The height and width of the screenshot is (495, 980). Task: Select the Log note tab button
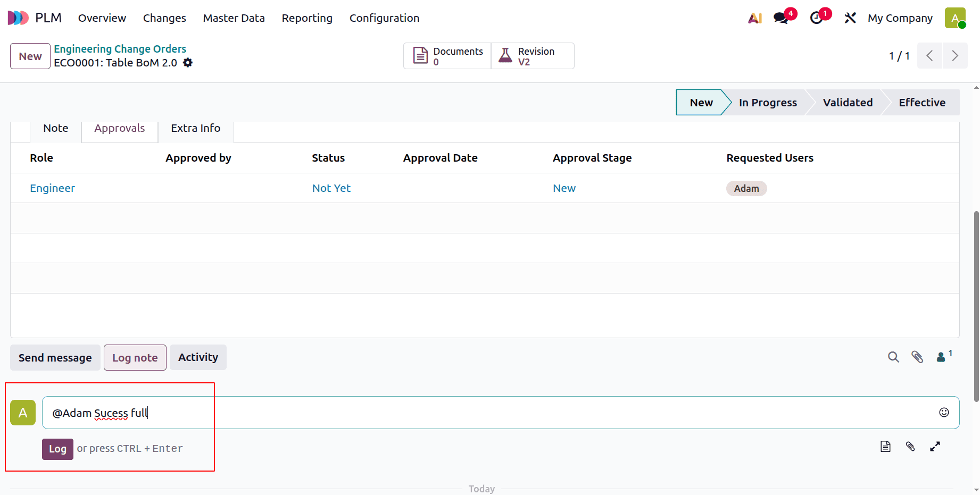pyautogui.click(x=135, y=358)
